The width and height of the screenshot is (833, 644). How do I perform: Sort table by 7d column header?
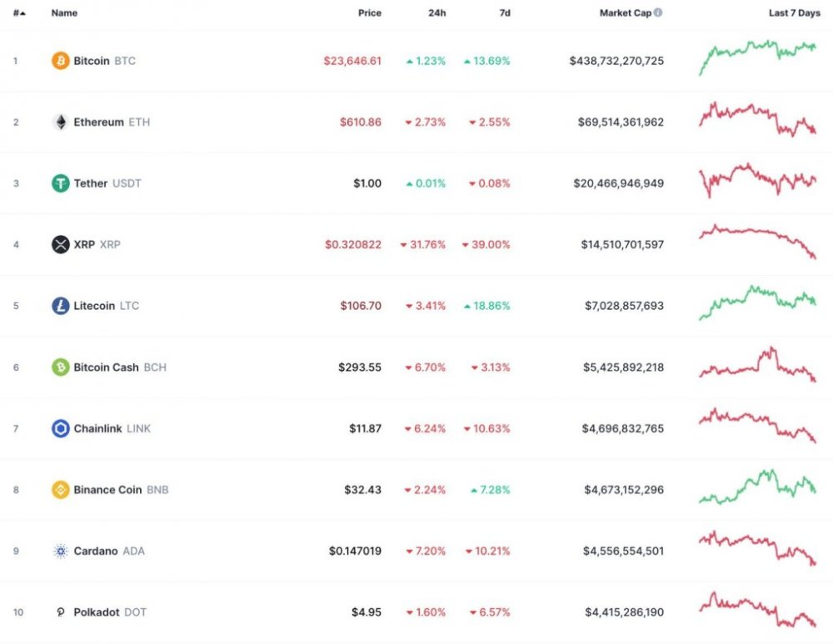click(503, 13)
